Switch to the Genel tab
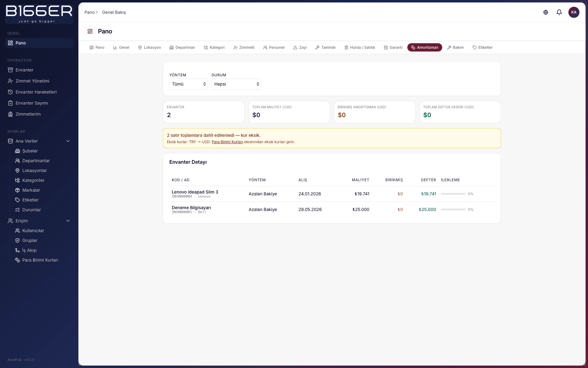 [x=121, y=48]
